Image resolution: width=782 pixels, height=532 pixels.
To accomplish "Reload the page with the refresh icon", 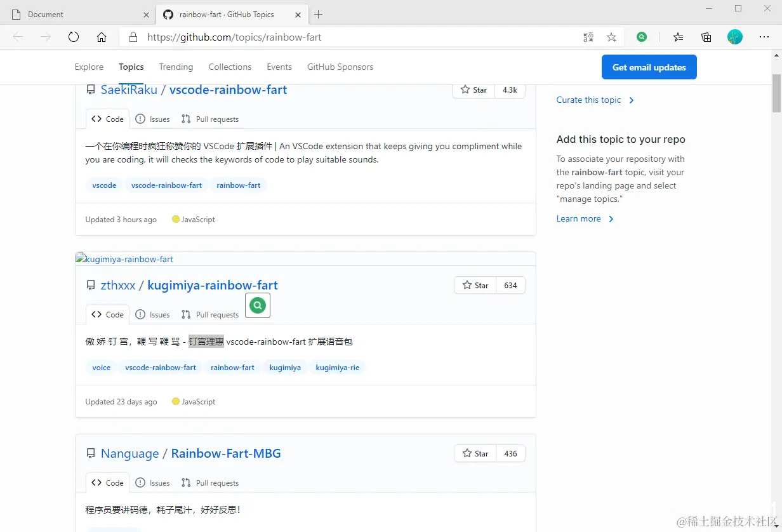I will click(x=74, y=37).
